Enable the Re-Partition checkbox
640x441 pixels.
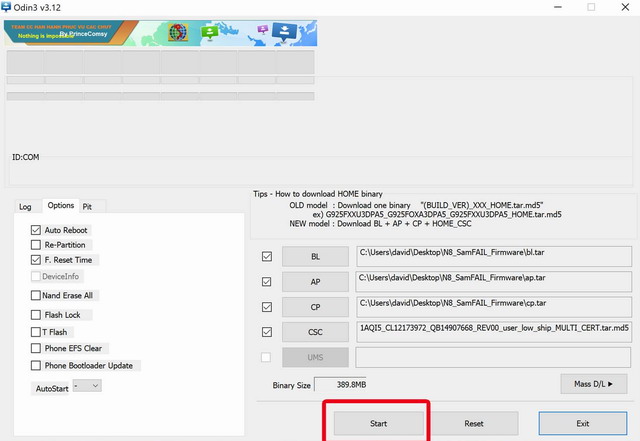click(36, 245)
